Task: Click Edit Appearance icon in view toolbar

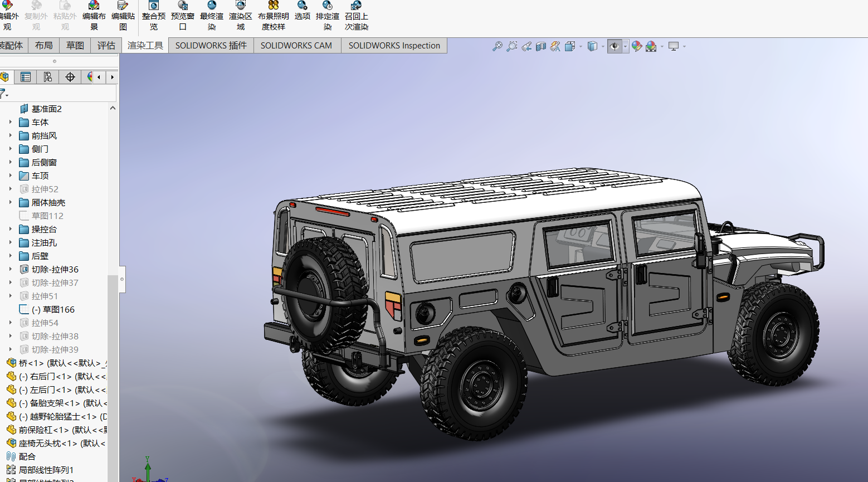Action: click(637, 46)
